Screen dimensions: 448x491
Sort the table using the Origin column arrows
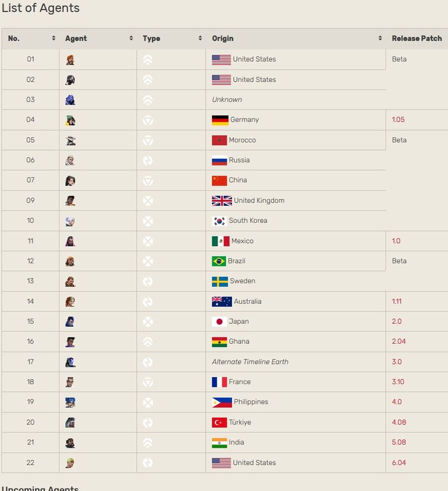pyautogui.click(x=380, y=39)
